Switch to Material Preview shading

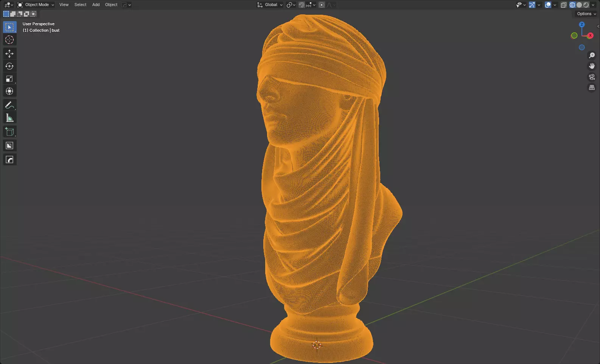586,5
